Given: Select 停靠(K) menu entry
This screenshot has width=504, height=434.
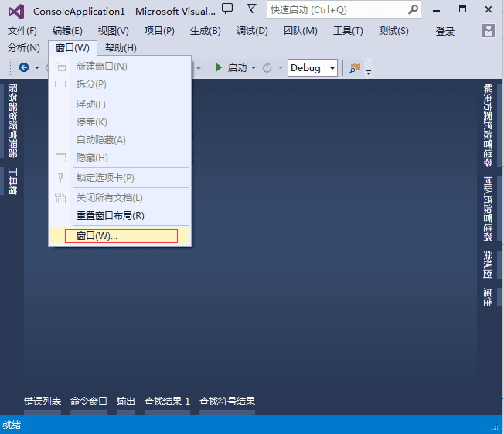Looking at the screenshot, I should click(120, 122).
